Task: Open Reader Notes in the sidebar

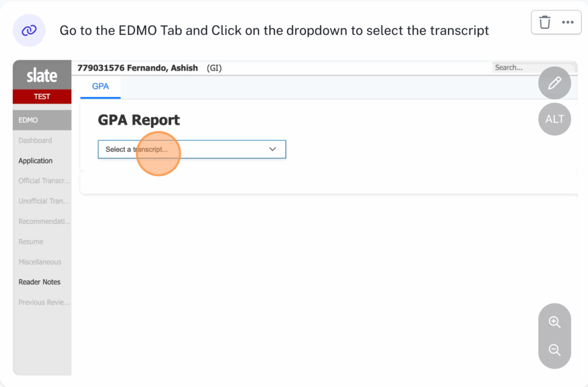Action: click(39, 282)
